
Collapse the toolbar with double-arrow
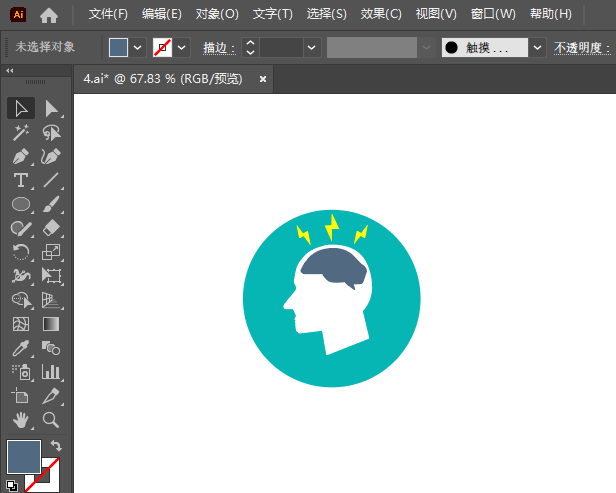pos(10,71)
